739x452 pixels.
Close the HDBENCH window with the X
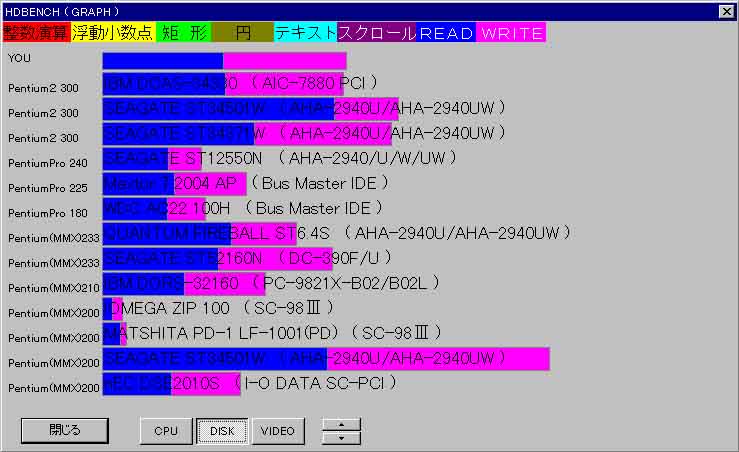tap(726, 11)
